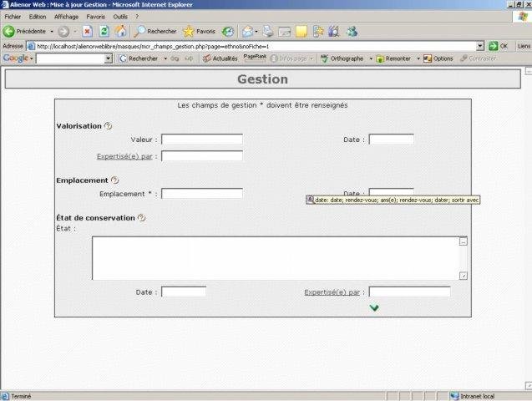Click the Messenger people toolbar icon
532x401 pixels.
coord(352,32)
